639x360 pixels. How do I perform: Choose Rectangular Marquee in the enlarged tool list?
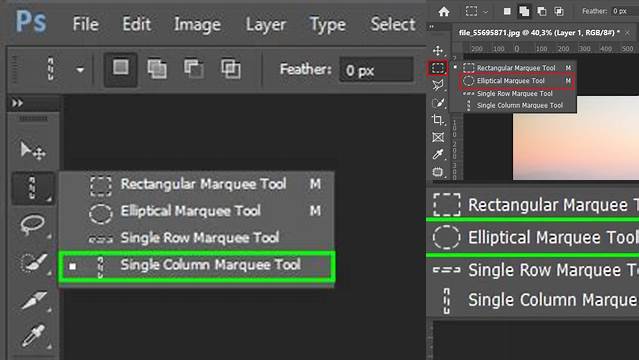(x=533, y=204)
